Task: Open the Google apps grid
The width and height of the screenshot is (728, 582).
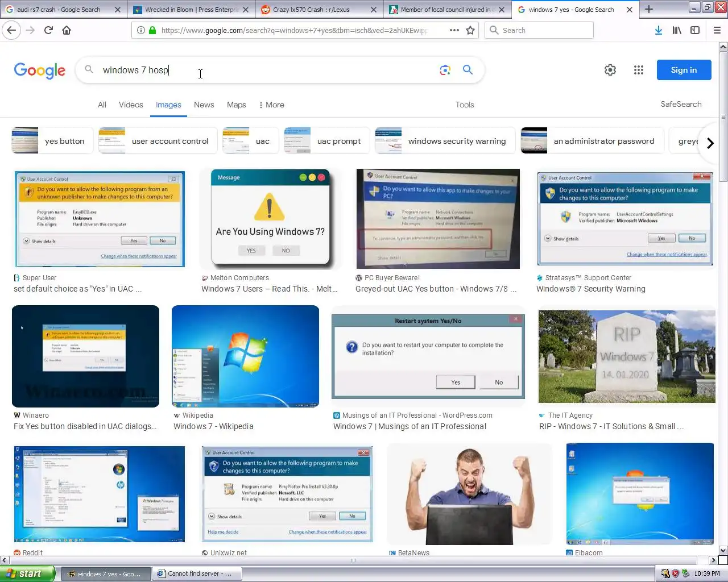Action: [639, 70]
